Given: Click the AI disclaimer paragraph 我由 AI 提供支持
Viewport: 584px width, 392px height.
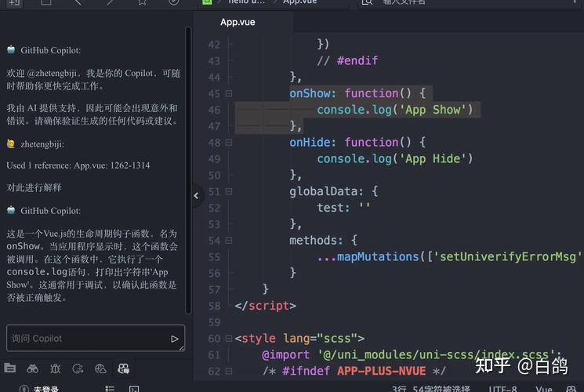Looking at the screenshot, I should point(92,114).
